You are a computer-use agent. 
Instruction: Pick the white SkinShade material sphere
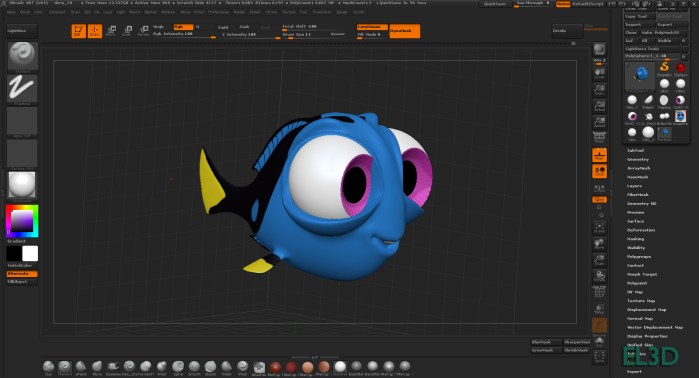pos(340,368)
